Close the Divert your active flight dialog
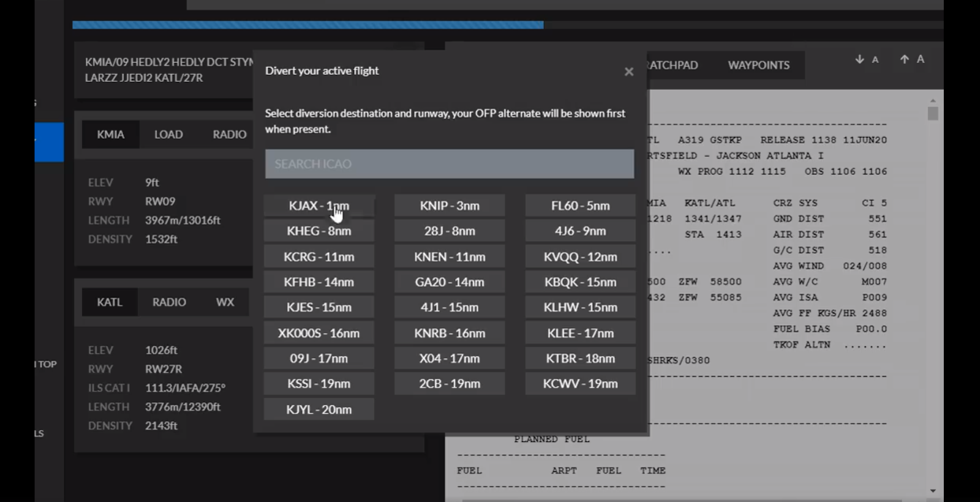980x502 pixels. coord(628,72)
